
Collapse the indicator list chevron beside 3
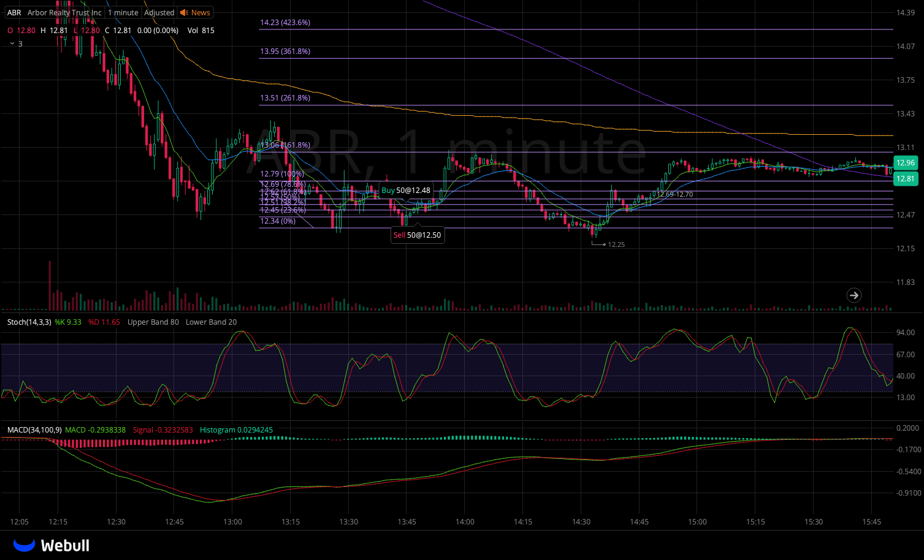(x=12, y=44)
